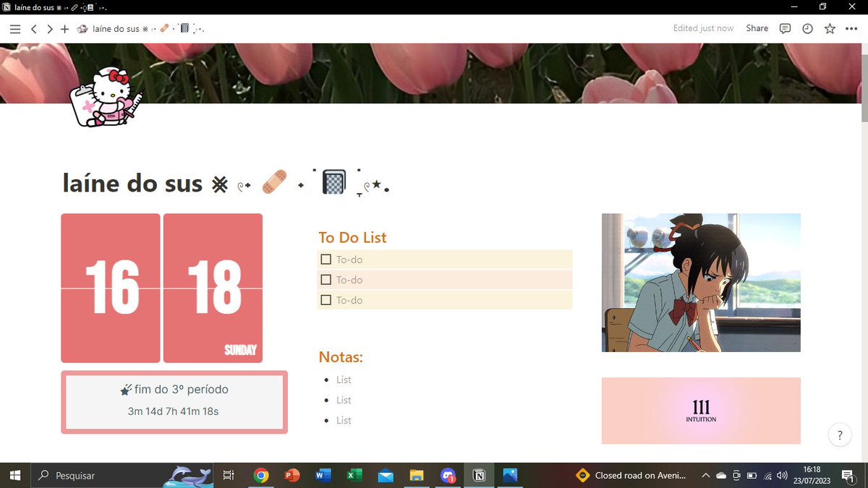Change the Hello Kitty page icon
The height and width of the screenshot is (488, 868).
(105, 97)
